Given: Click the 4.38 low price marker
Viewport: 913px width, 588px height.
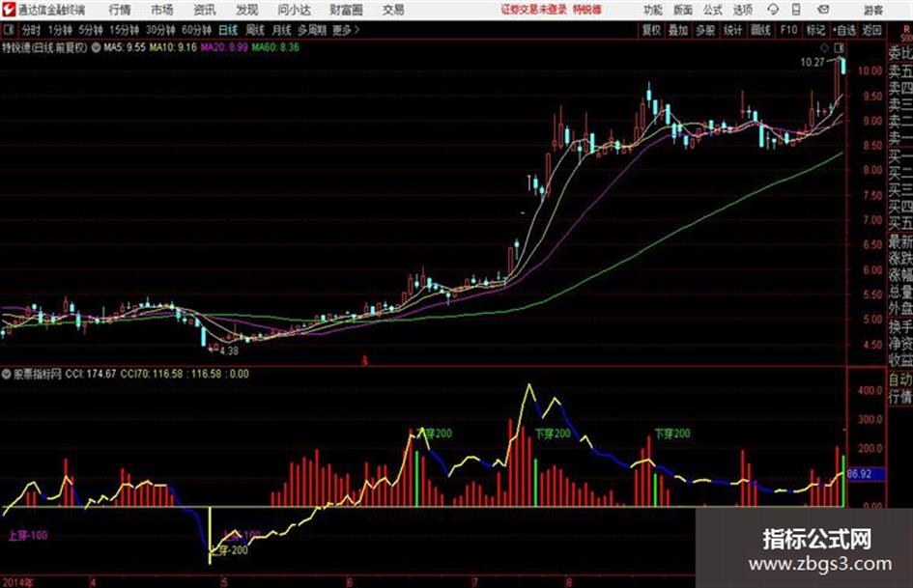Looking at the screenshot, I should tap(229, 351).
